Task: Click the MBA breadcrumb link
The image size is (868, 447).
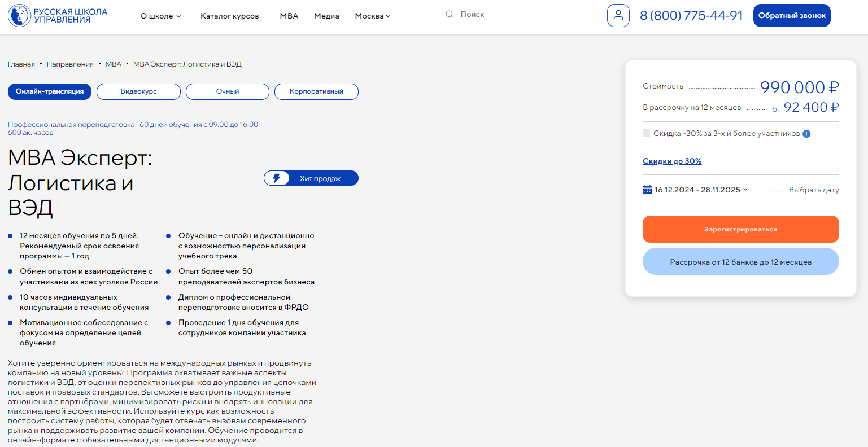Action: tap(114, 64)
